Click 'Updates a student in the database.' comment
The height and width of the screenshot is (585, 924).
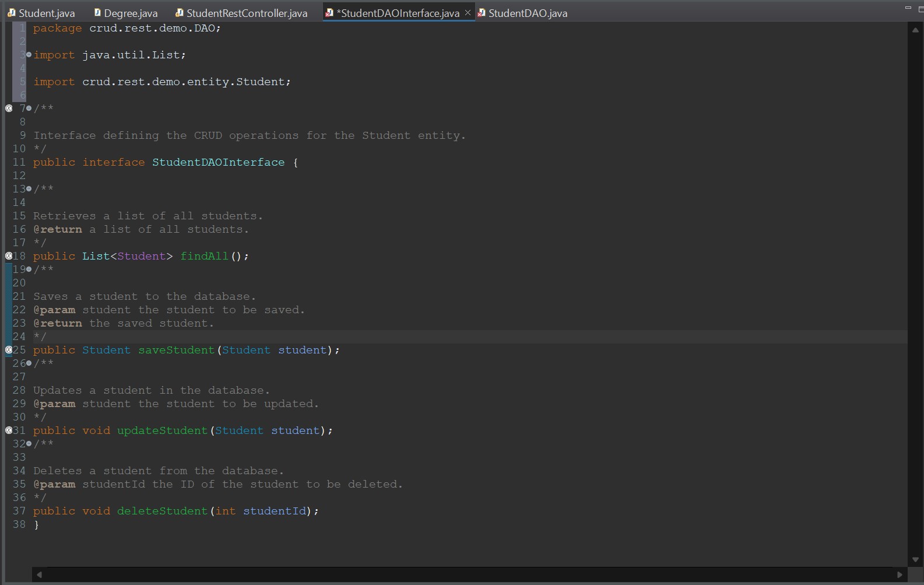[x=152, y=390]
